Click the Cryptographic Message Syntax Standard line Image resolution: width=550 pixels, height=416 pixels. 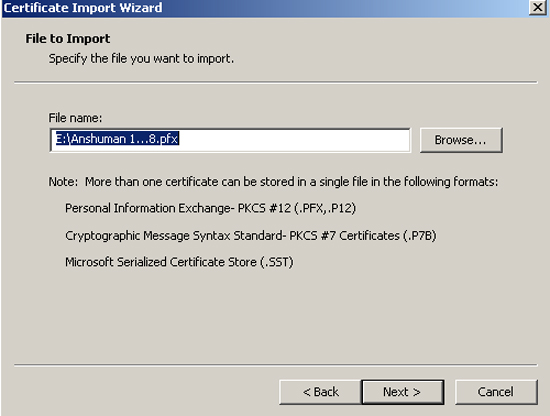[x=251, y=236]
